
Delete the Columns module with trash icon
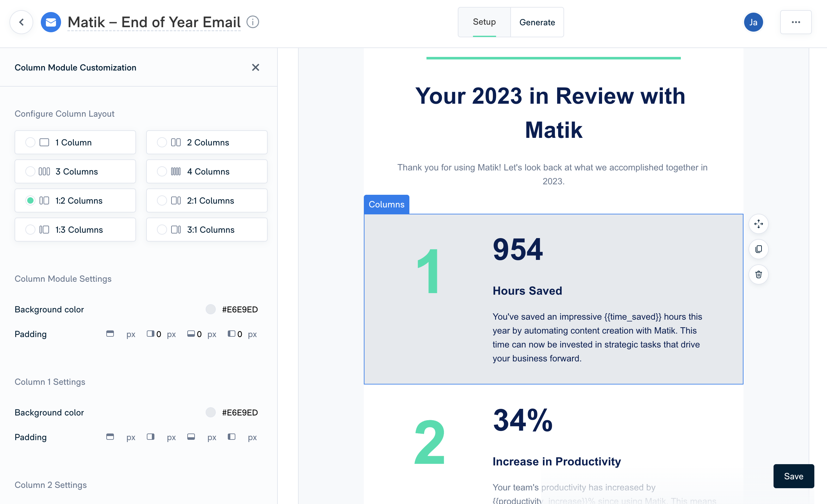tap(758, 275)
